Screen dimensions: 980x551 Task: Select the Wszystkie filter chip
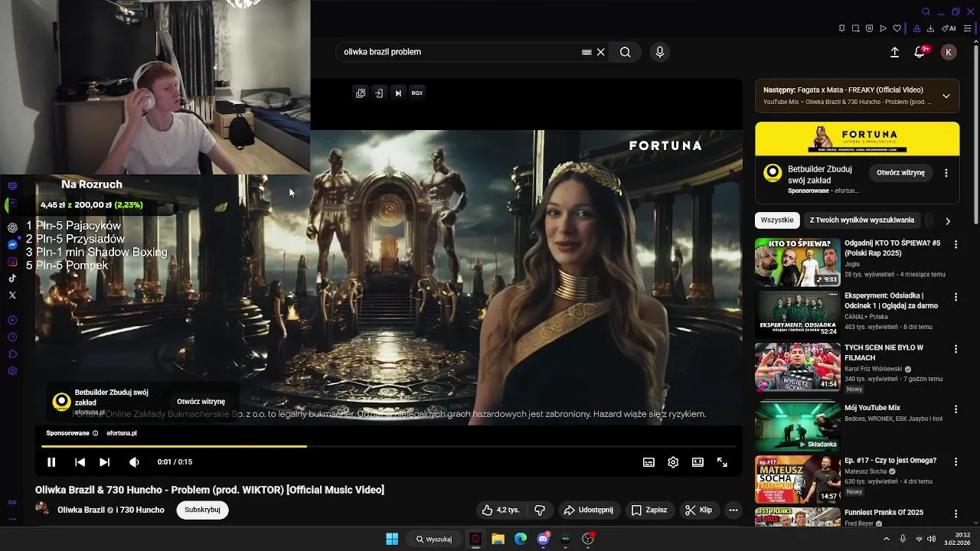(777, 220)
